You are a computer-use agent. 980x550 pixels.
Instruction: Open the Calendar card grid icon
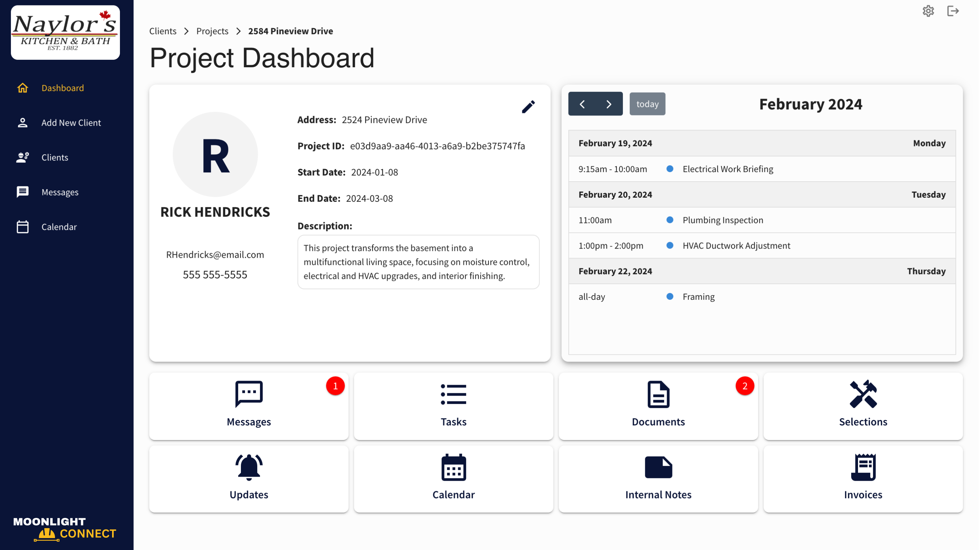[x=453, y=467]
